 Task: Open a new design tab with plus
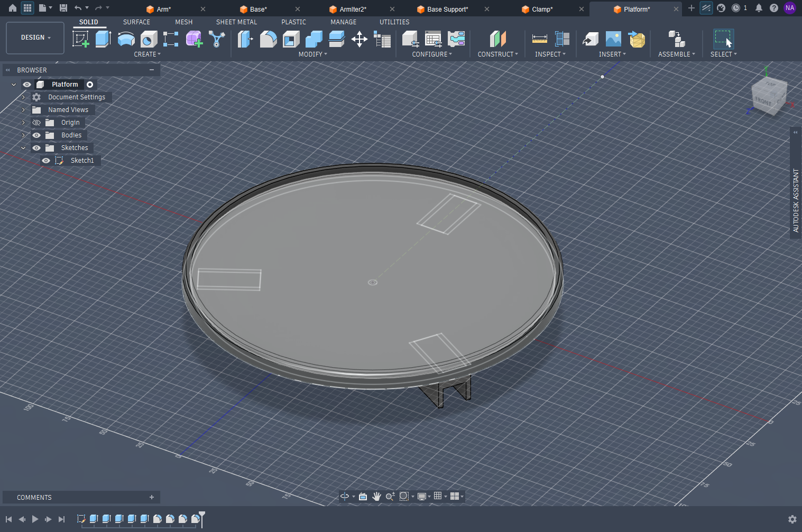[x=691, y=8]
